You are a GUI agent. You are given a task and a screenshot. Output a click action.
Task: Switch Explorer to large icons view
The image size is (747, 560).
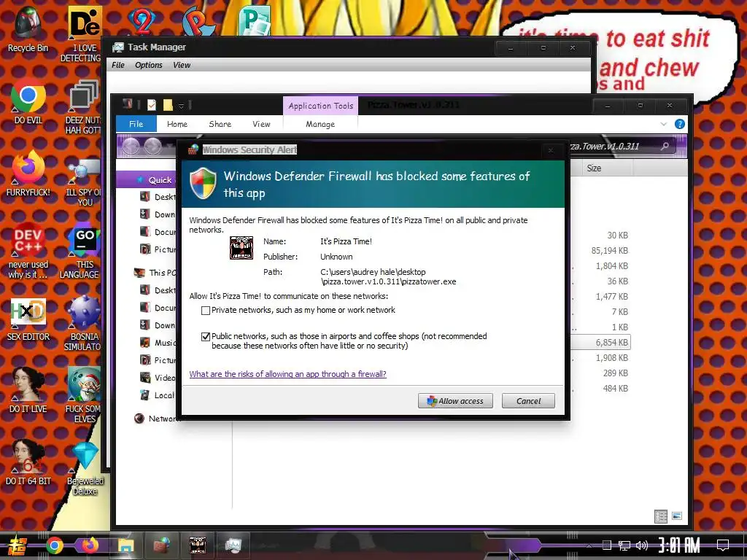(x=677, y=516)
